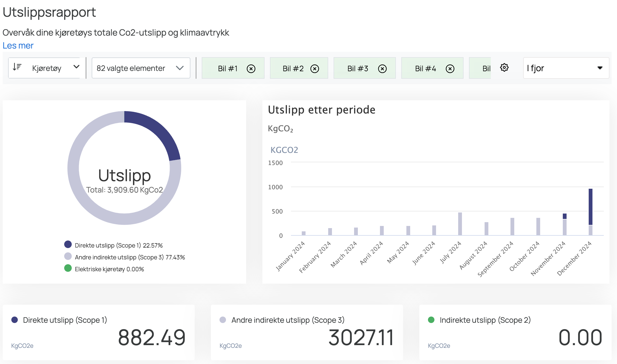The width and height of the screenshot is (617, 364).
Task: Click the 0.00 Scope 2 value
Action: 580,337
